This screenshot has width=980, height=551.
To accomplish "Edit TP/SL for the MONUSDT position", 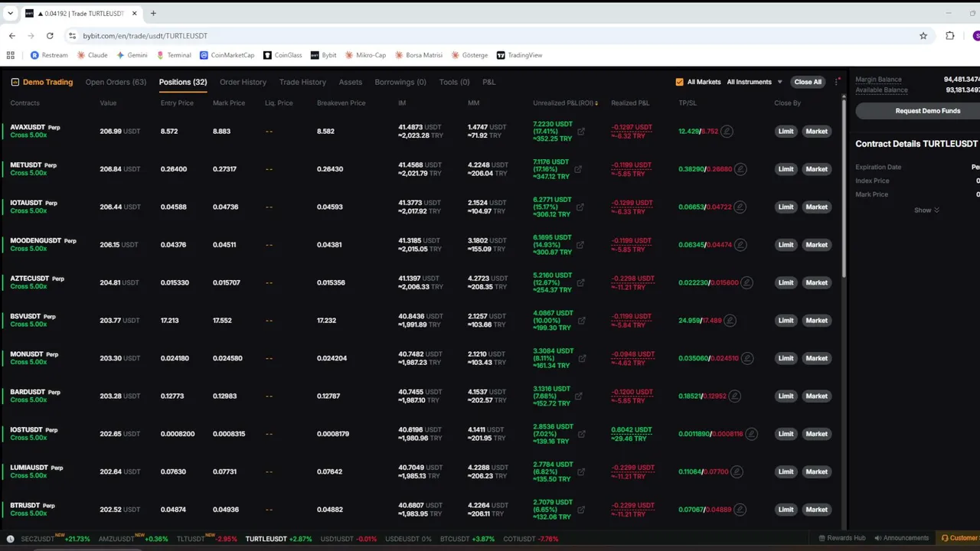I will pyautogui.click(x=746, y=358).
